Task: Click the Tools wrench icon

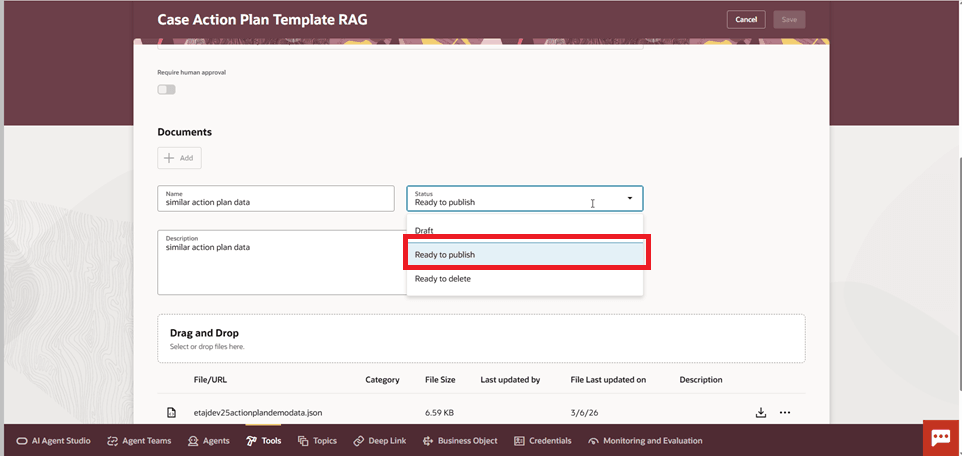Action: 252,441
